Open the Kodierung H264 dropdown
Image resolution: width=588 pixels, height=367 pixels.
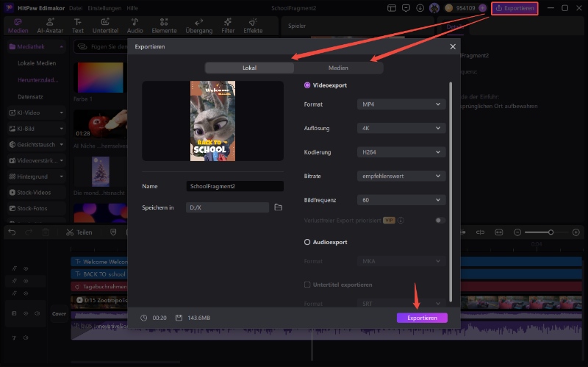(x=401, y=152)
